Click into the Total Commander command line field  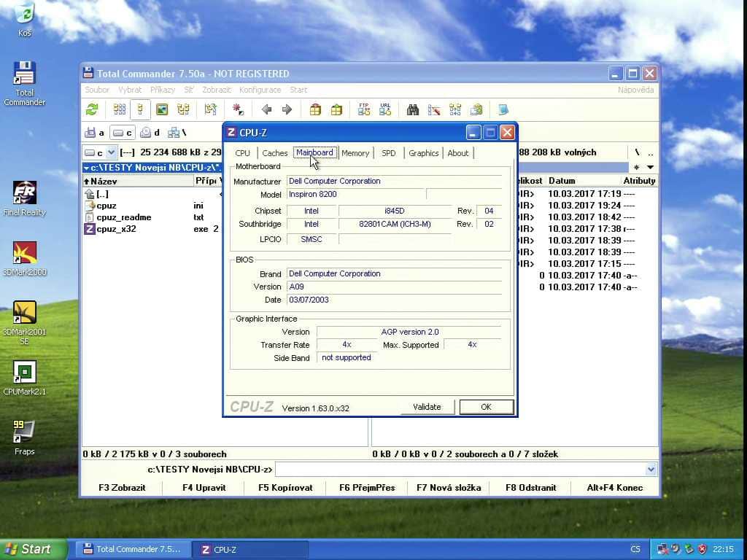(x=460, y=470)
